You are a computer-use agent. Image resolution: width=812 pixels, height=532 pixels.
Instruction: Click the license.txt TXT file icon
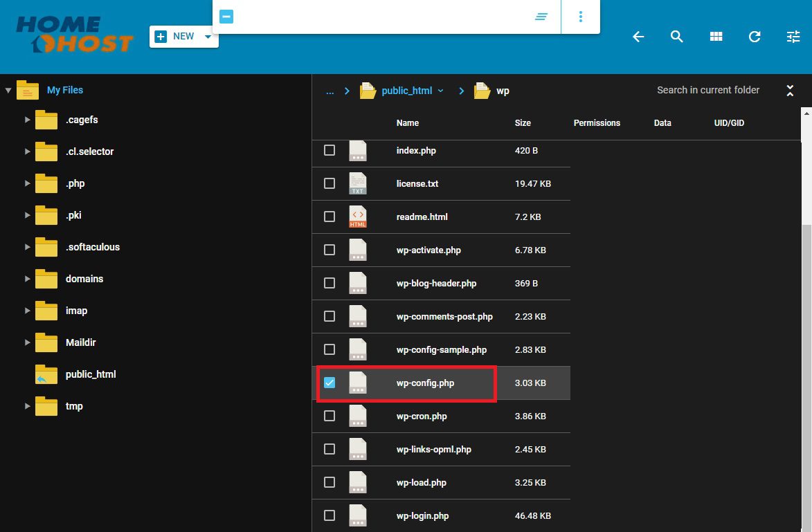pos(357,184)
